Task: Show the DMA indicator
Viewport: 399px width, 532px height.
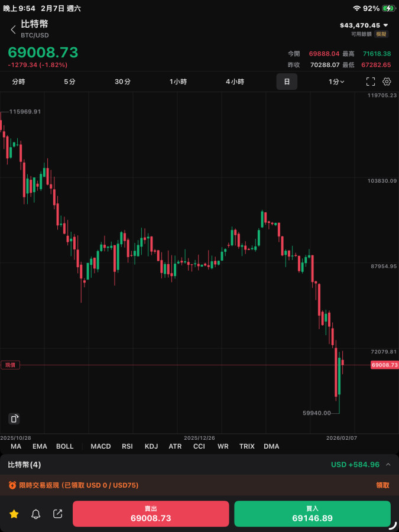Action: pos(271,446)
